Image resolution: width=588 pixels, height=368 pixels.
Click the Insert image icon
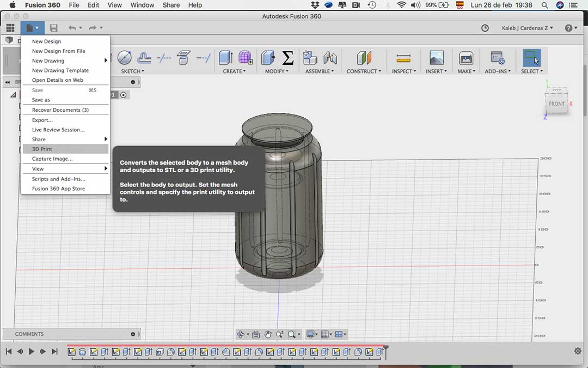436,58
